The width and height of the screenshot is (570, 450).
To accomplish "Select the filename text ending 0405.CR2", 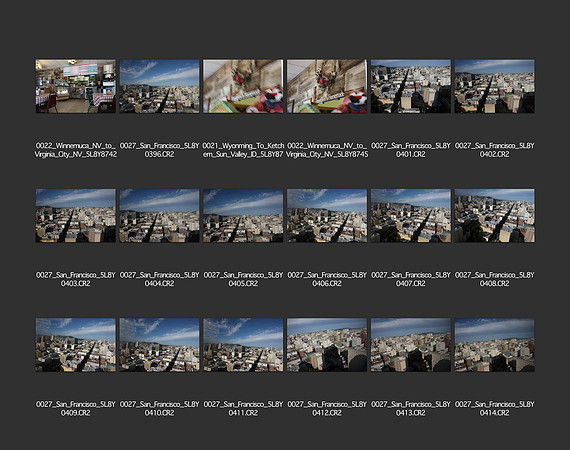I will 243,279.
